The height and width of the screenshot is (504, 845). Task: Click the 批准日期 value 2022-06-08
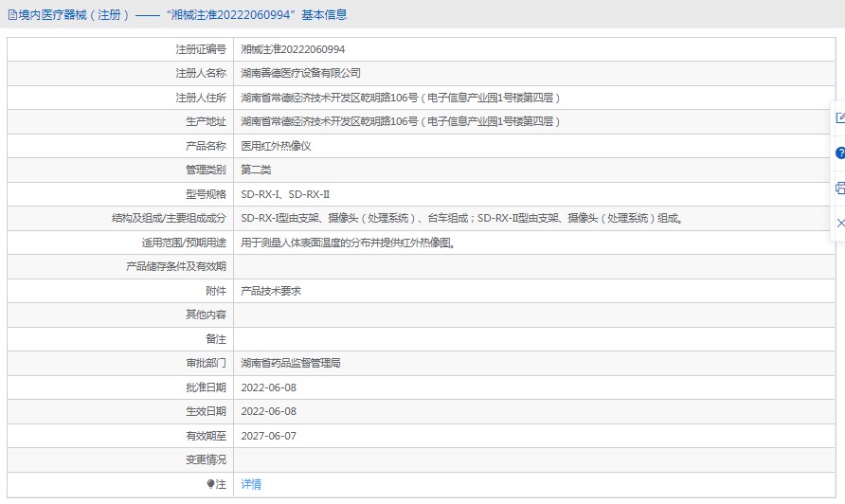(268, 387)
